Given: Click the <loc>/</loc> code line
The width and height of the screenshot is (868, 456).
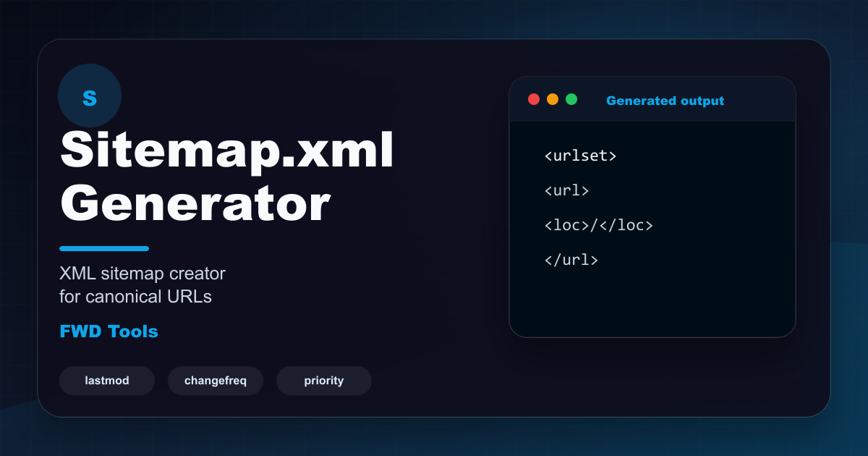Looking at the screenshot, I should tap(598, 225).
